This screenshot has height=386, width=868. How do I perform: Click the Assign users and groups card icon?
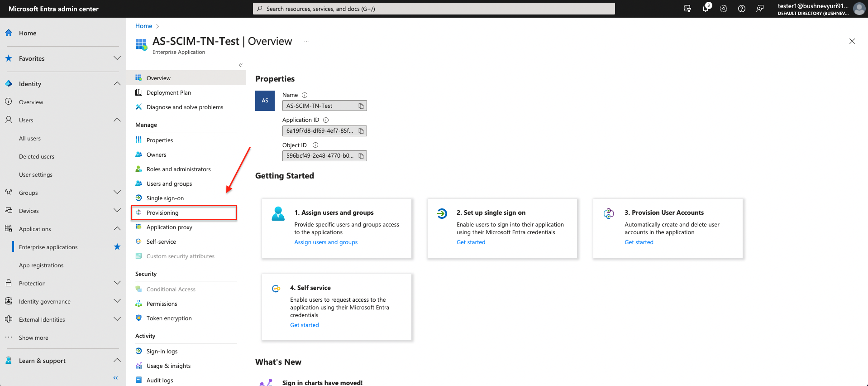tap(278, 213)
